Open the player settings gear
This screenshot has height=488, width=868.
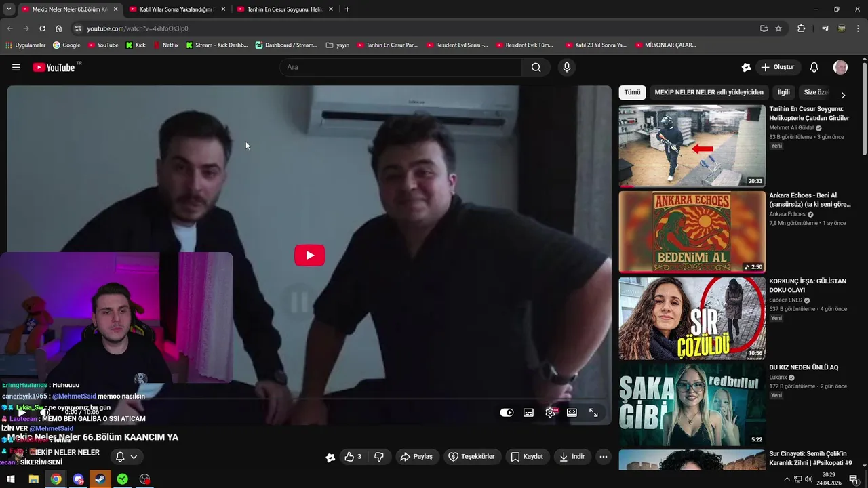click(550, 412)
